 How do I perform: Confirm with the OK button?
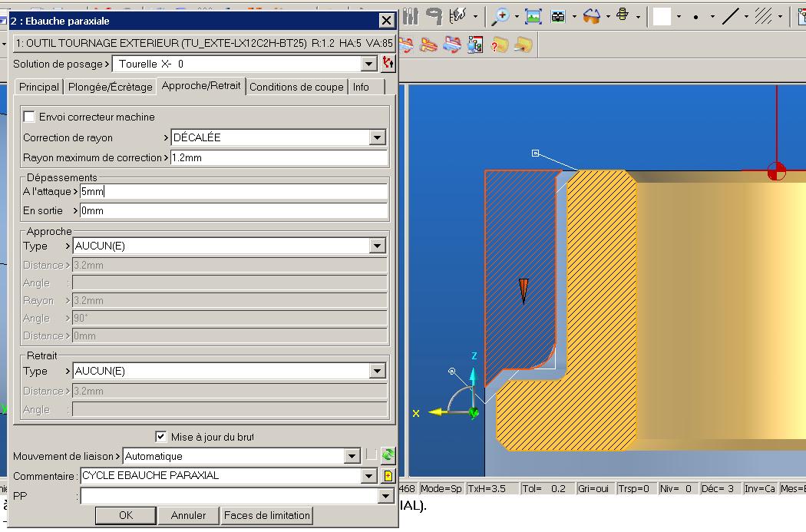(x=126, y=515)
